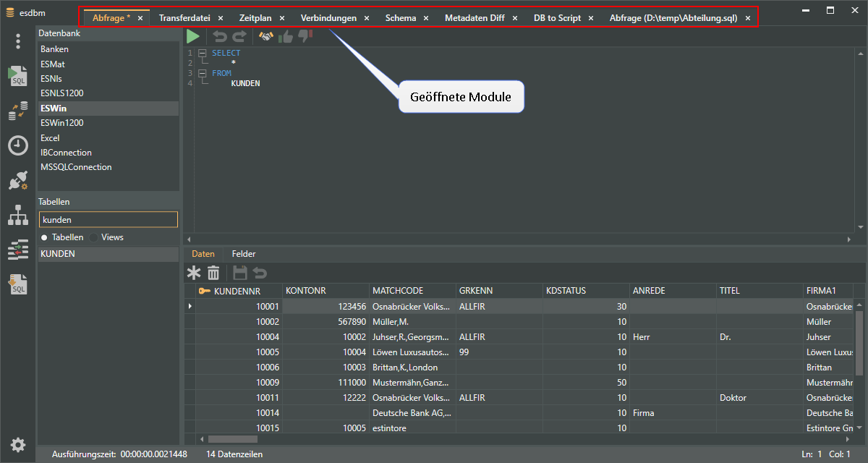Close the Schema tab
Image resolution: width=868 pixels, height=463 pixels.
point(426,18)
